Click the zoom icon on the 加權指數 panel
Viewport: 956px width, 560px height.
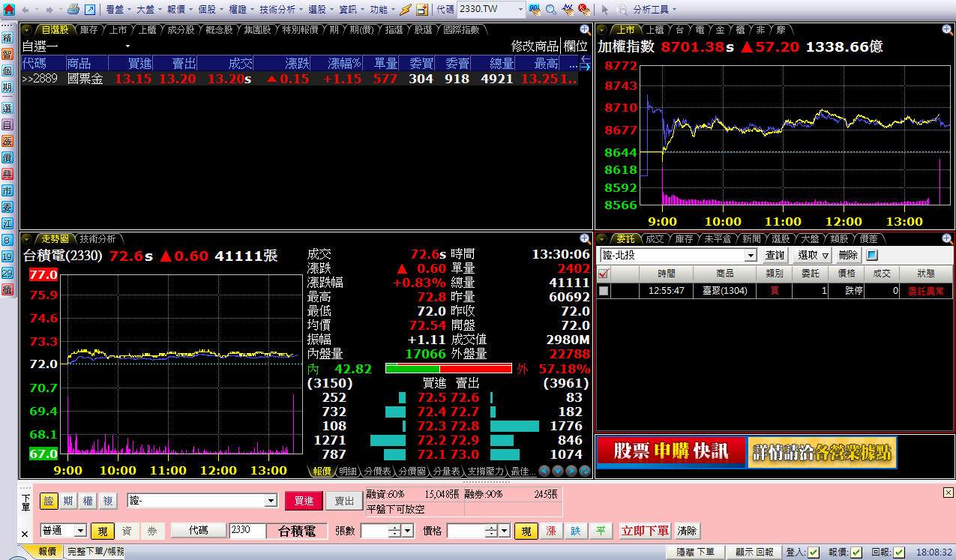[947, 29]
